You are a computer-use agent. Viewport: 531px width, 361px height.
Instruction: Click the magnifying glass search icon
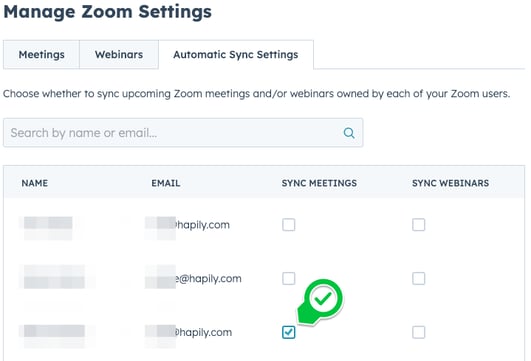[349, 133]
